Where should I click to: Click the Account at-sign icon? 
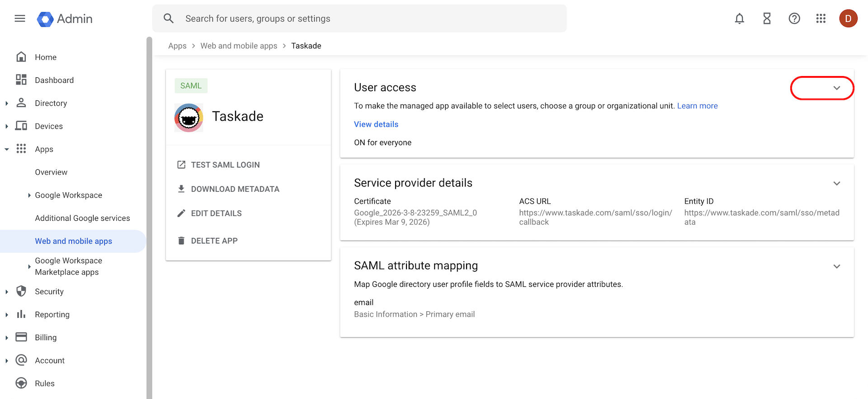(x=21, y=360)
